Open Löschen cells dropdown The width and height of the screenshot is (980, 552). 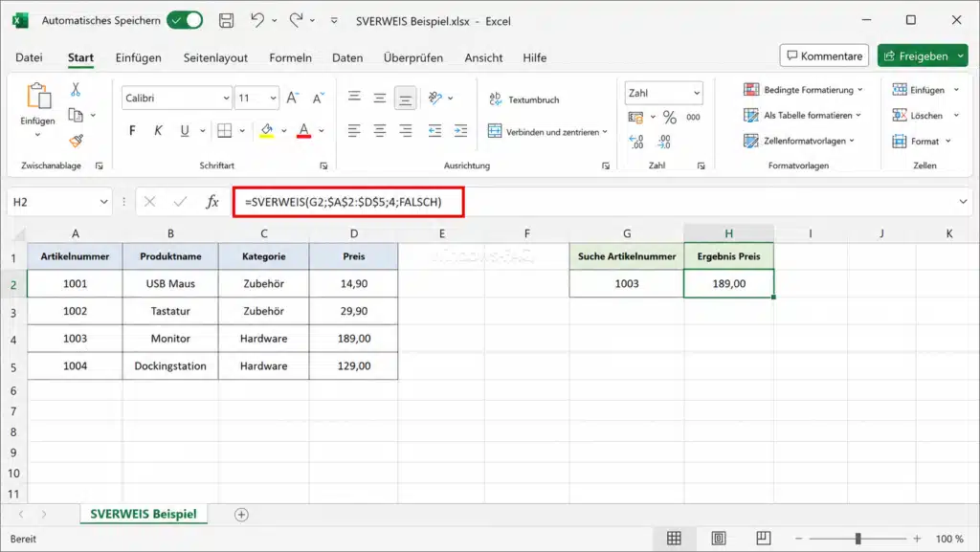point(956,116)
